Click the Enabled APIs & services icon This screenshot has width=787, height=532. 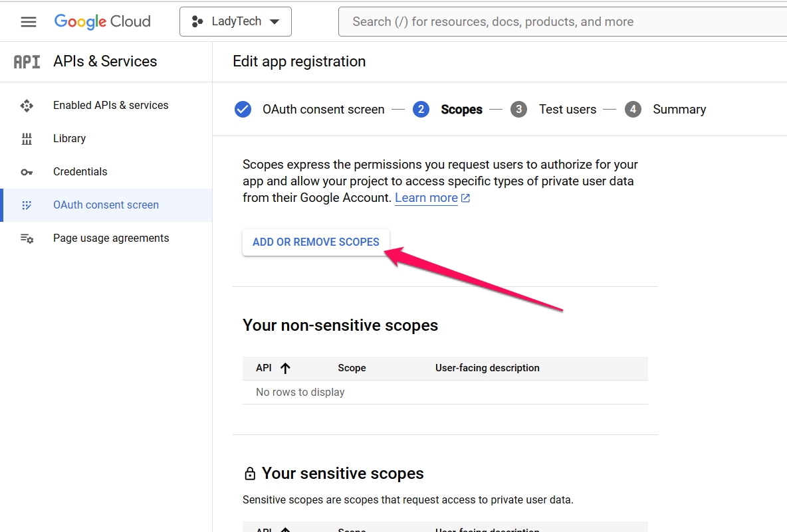tap(27, 106)
